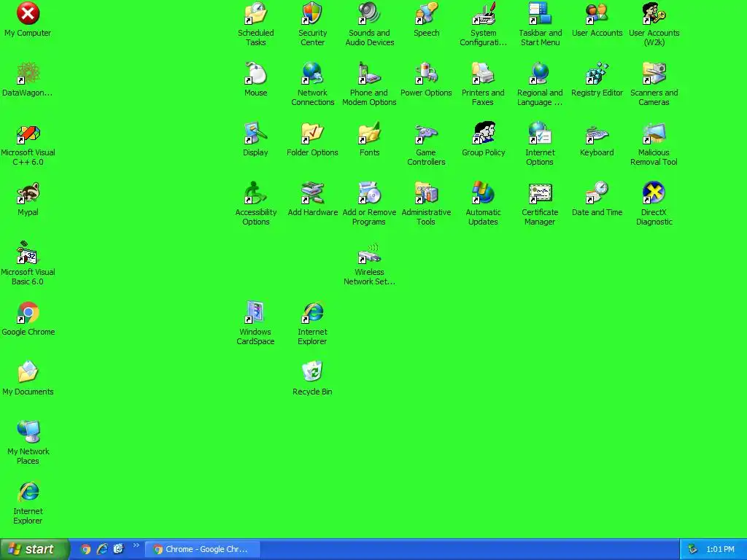Click the Mypal browser icon
This screenshot has height=560, width=747.
(x=28, y=192)
